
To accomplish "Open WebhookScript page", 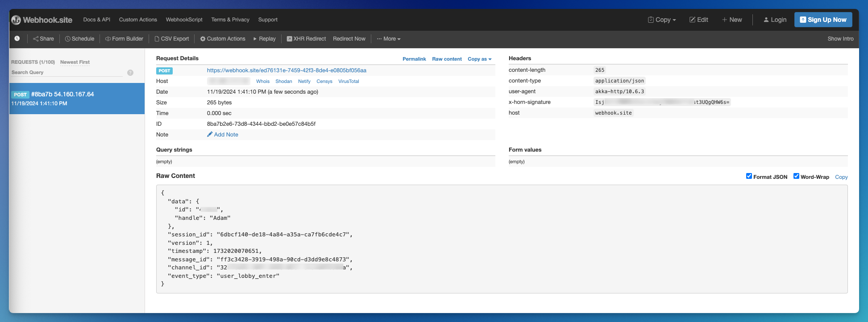I will pos(184,20).
